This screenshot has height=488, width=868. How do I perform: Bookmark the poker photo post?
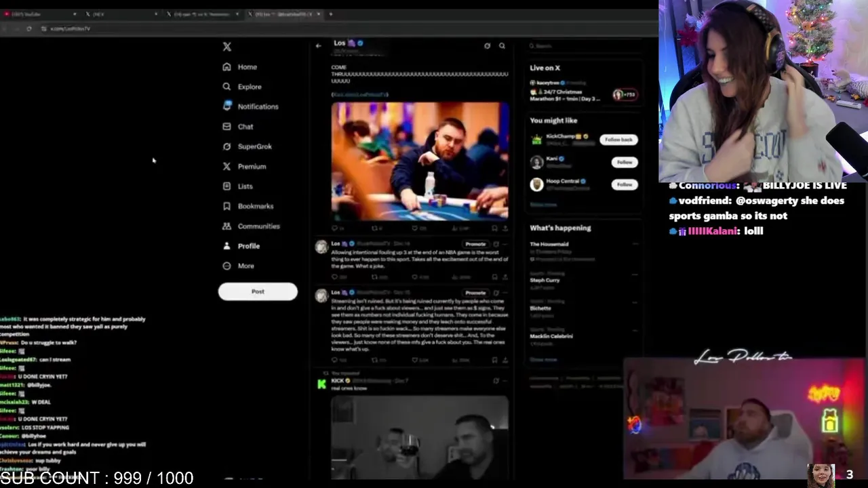coord(494,229)
